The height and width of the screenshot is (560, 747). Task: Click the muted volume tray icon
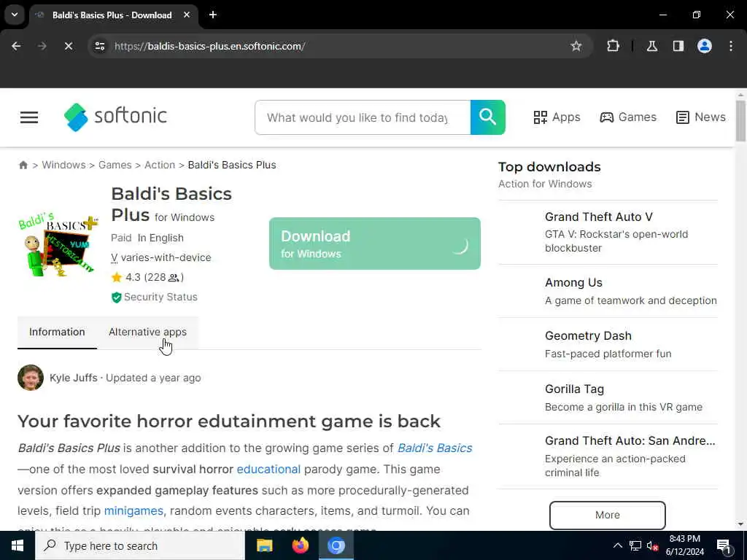tap(652, 545)
